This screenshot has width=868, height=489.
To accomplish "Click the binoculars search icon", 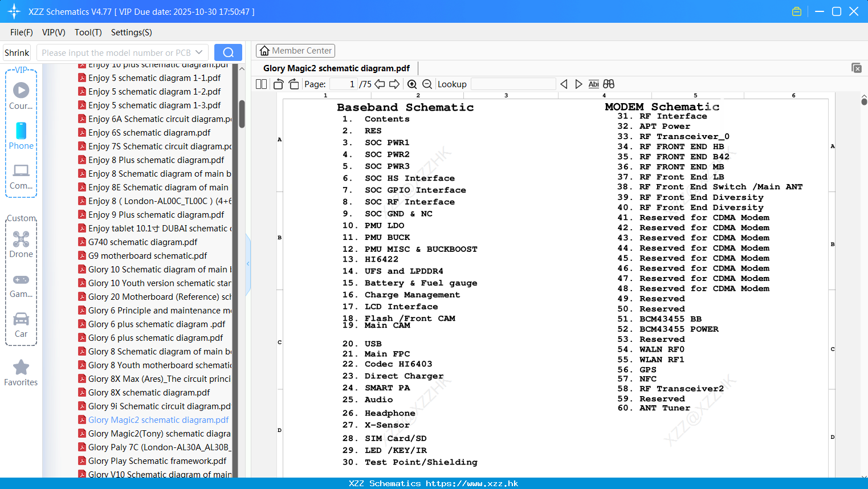I will pyautogui.click(x=609, y=84).
